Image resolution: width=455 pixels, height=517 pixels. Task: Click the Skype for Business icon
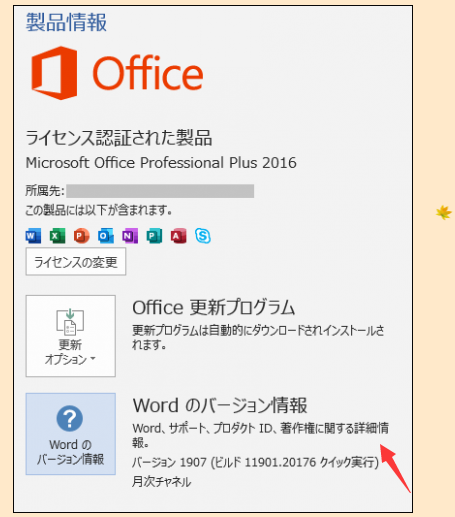click(203, 236)
